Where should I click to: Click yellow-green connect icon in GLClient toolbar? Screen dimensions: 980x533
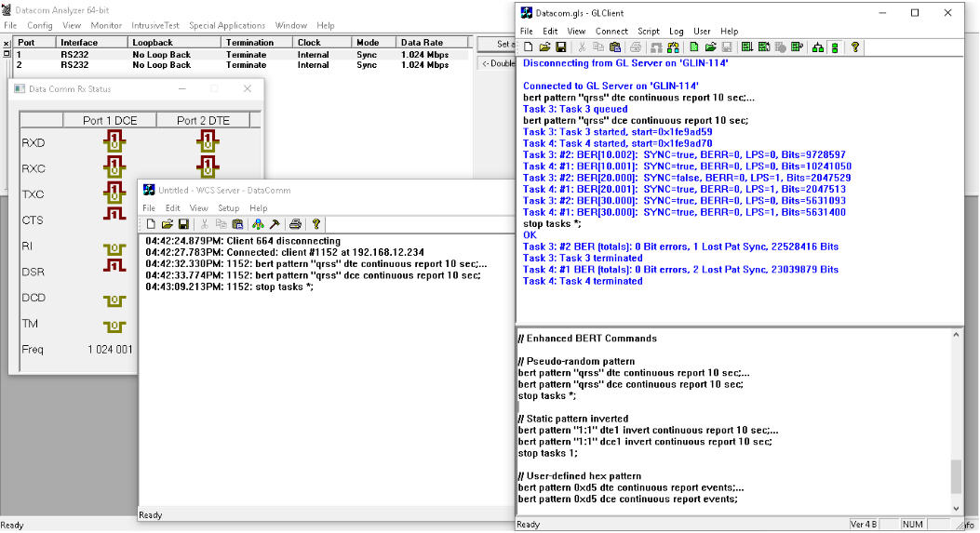point(673,47)
